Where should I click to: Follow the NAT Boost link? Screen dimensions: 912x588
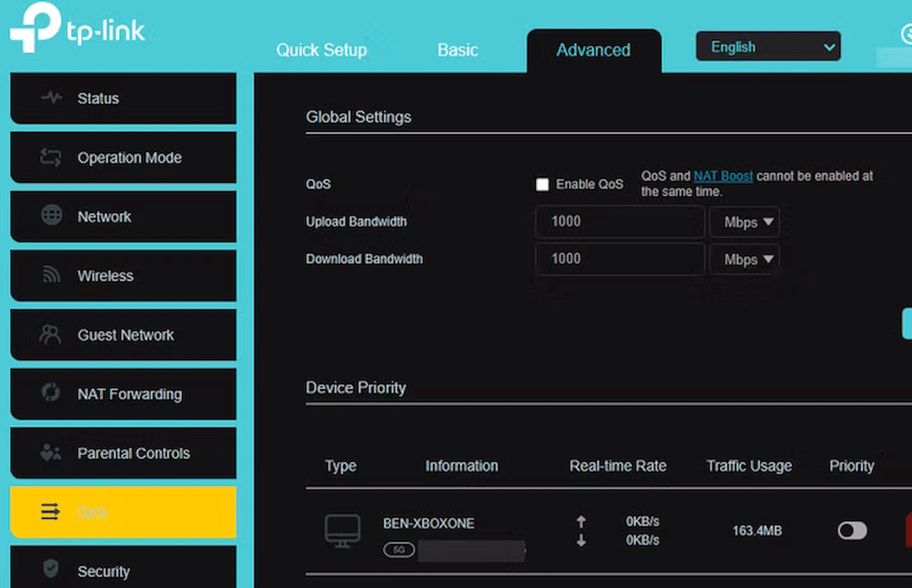[x=723, y=176]
